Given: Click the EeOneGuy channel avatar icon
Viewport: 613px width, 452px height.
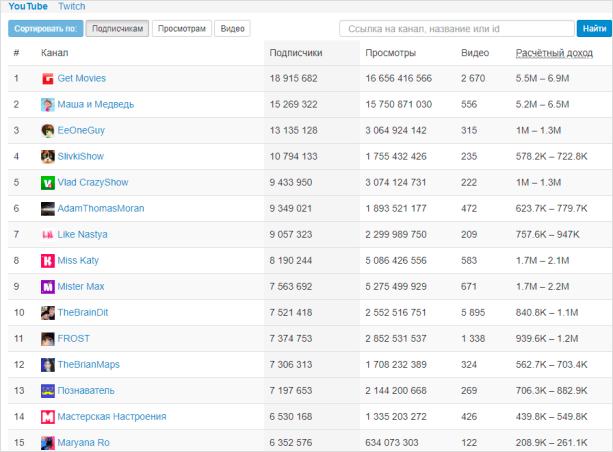Looking at the screenshot, I should tap(47, 130).
